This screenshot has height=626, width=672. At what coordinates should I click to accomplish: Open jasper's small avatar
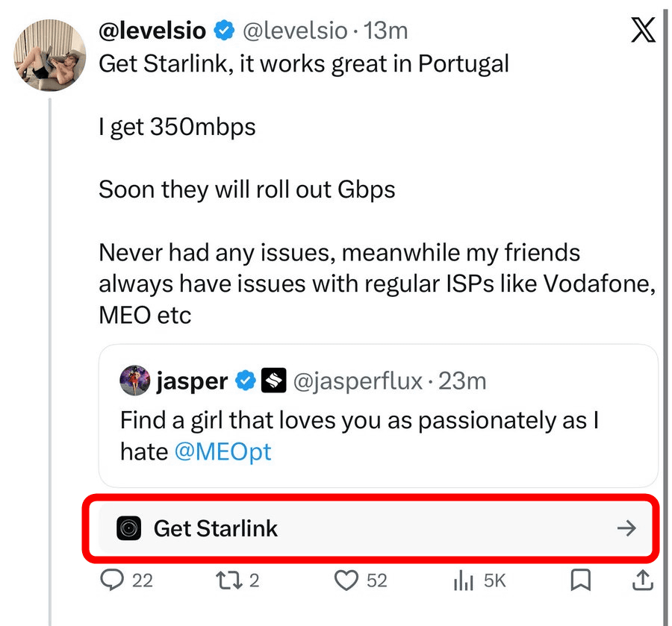click(135, 381)
